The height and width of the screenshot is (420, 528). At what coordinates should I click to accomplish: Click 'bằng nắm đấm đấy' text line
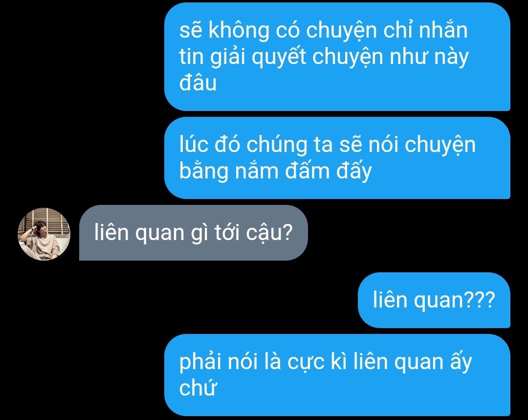tap(275, 172)
